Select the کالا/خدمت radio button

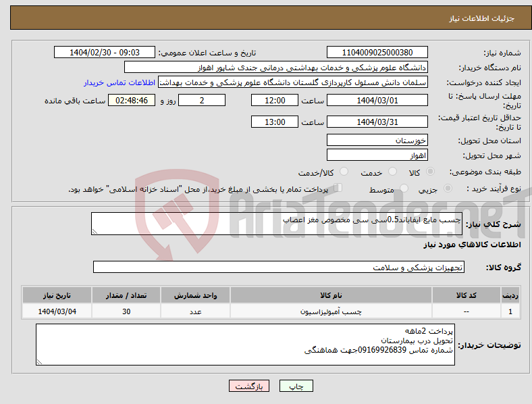pos(344,172)
